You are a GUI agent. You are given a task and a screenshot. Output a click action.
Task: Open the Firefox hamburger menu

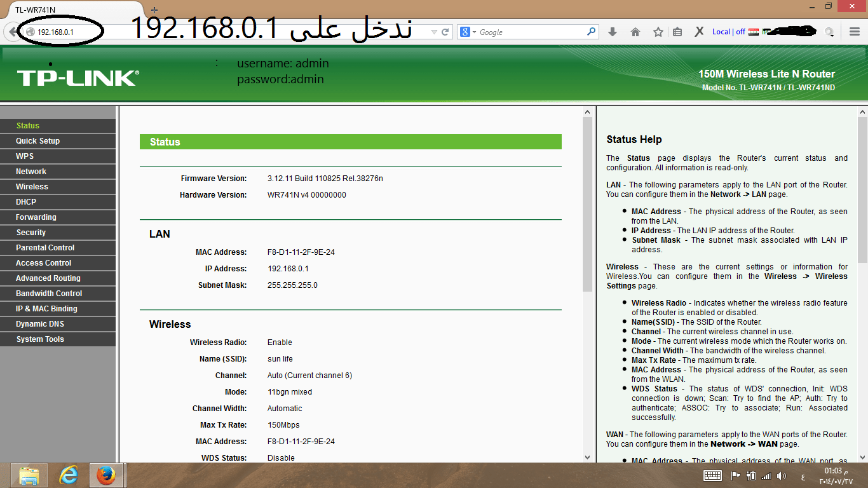[x=855, y=32]
